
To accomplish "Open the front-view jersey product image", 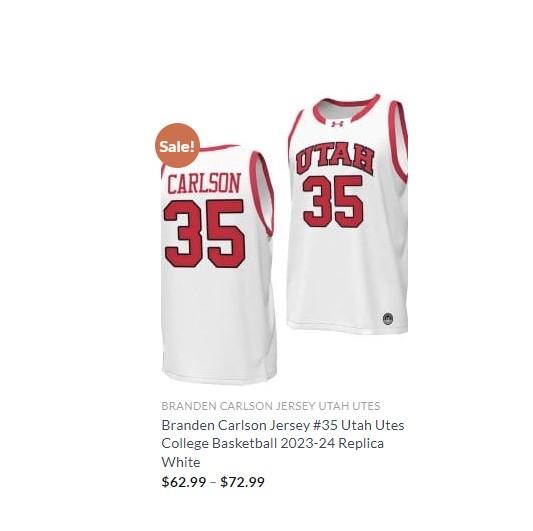I will 347,213.
